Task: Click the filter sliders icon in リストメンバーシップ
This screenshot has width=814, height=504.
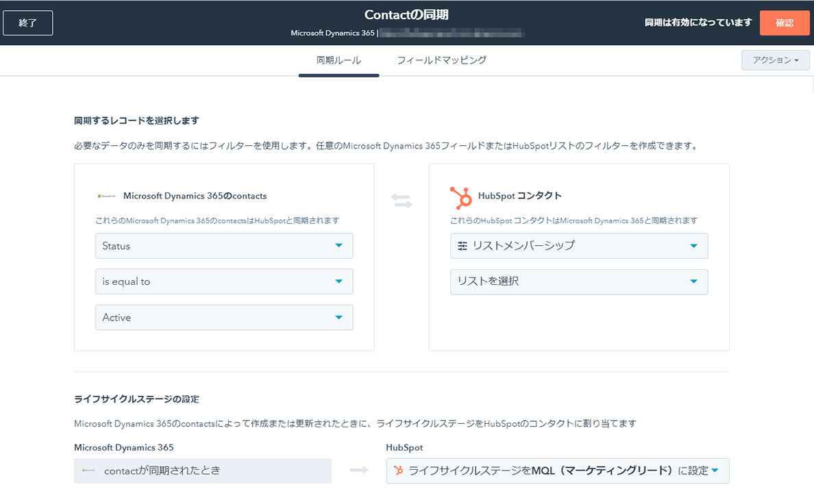Action: pyautogui.click(x=462, y=246)
